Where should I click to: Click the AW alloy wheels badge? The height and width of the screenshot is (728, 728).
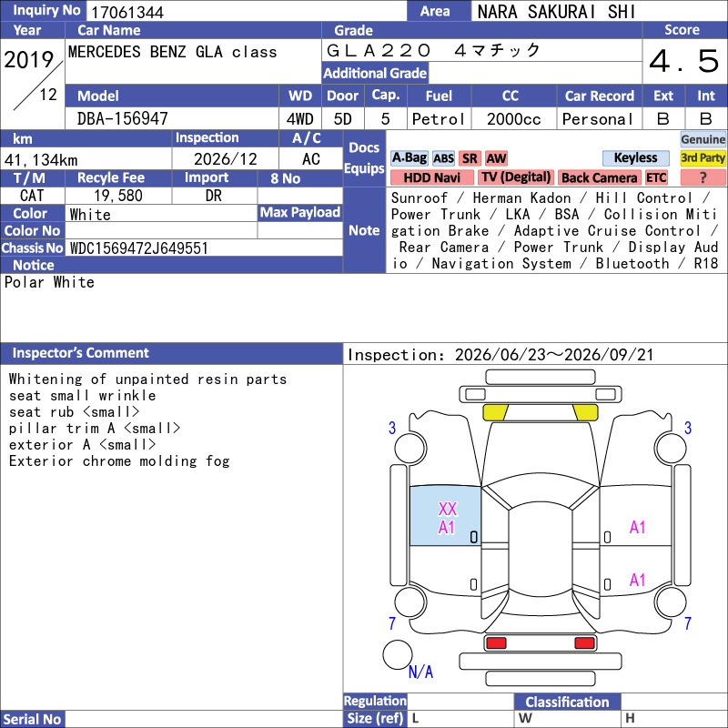click(x=496, y=158)
